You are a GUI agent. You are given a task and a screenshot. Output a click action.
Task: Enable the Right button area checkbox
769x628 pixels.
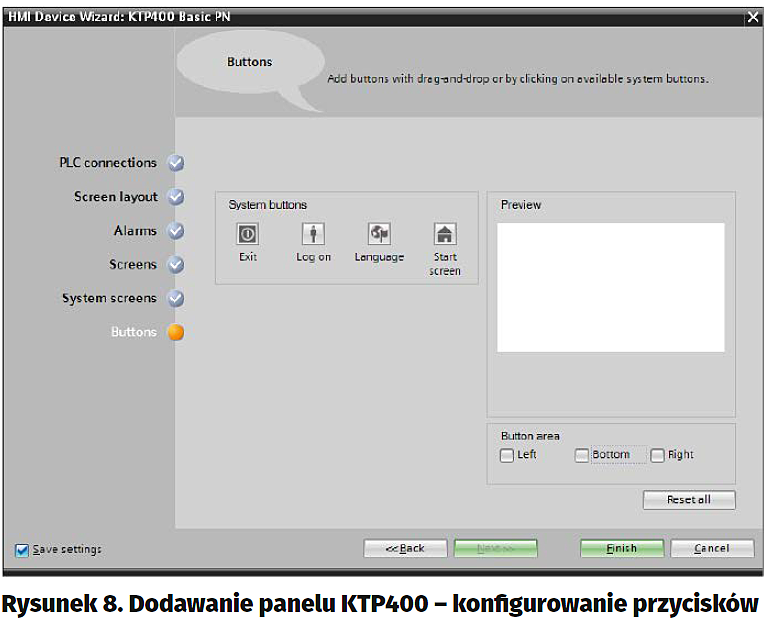pyautogui.click(x=658, y=455)
